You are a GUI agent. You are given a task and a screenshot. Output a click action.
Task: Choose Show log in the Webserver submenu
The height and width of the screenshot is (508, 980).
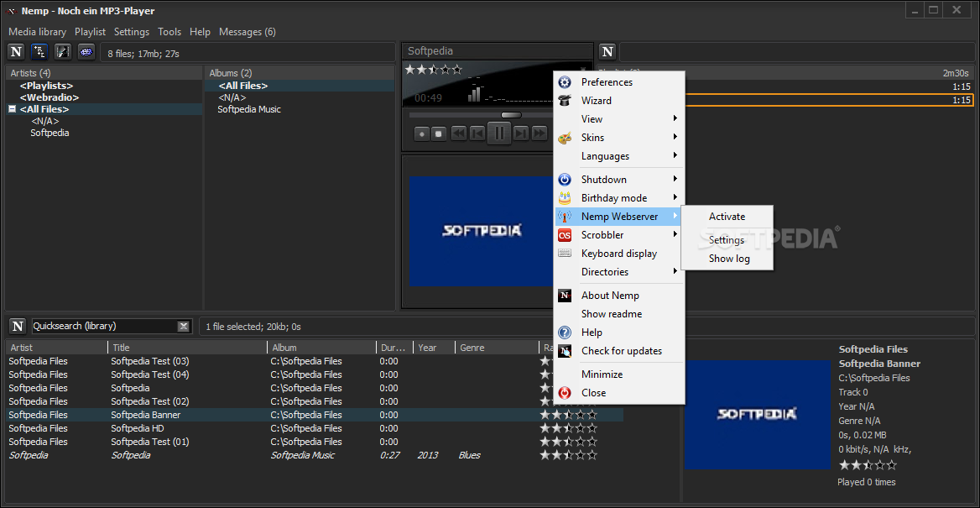pyautogui.click(x=729, y=259)
